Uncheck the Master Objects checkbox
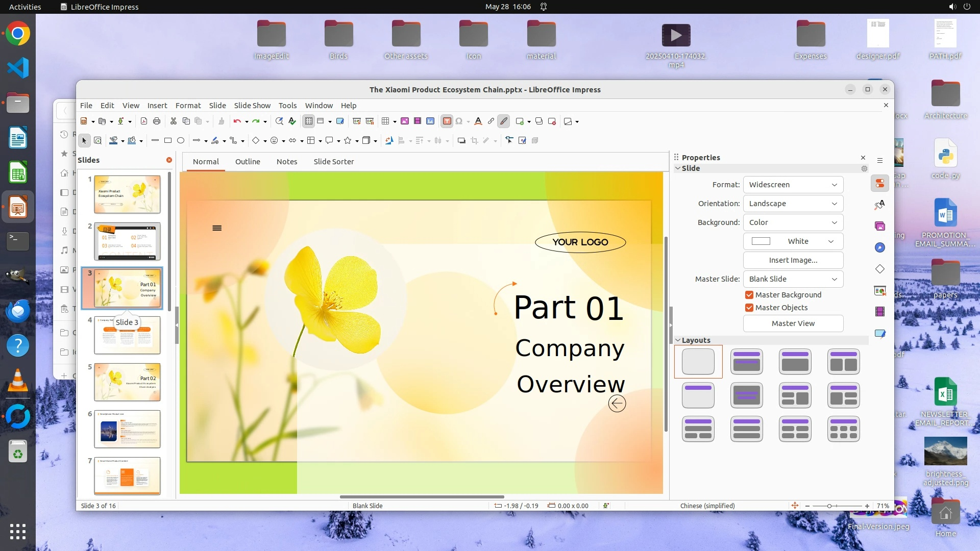 [749, 308]
